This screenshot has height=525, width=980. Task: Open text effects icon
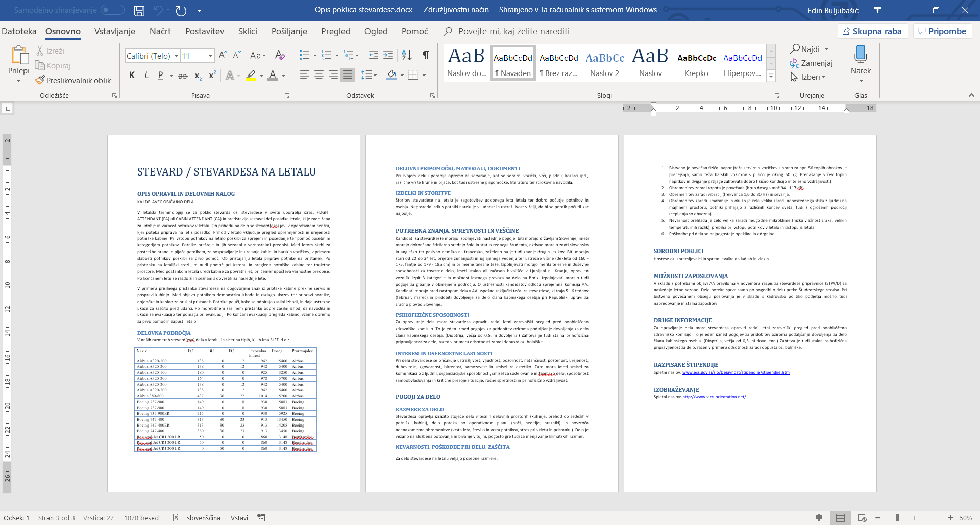click(x=230, y=76)
